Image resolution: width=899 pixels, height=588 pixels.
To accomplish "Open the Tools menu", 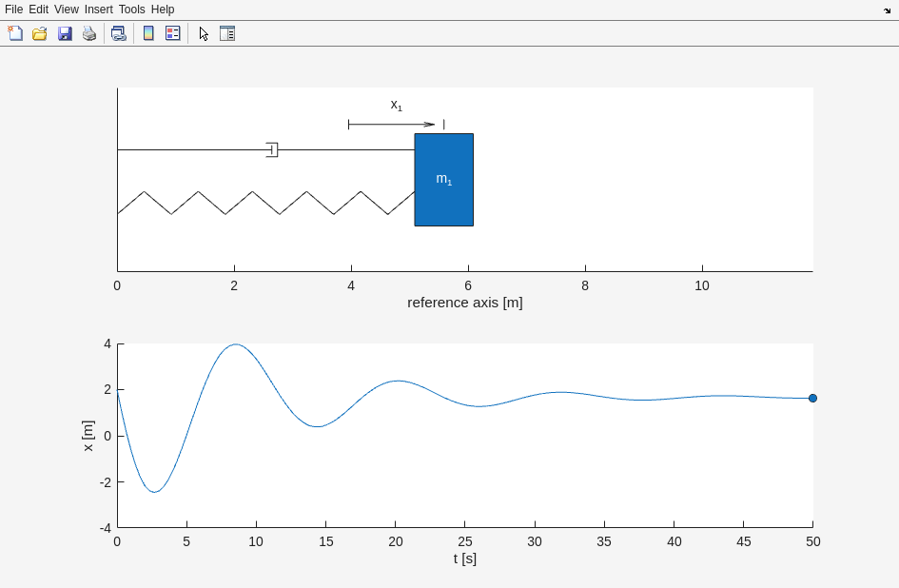I will (x=132, y=10).
